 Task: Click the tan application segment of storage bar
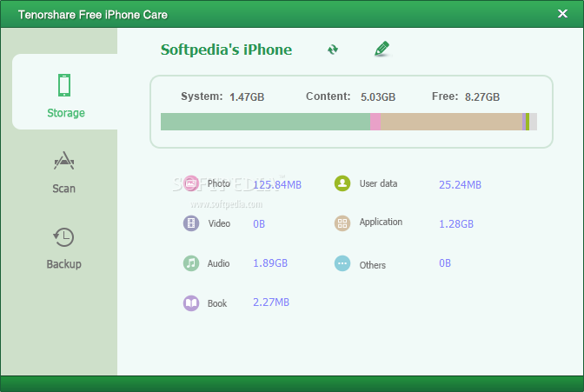[451, 122]
